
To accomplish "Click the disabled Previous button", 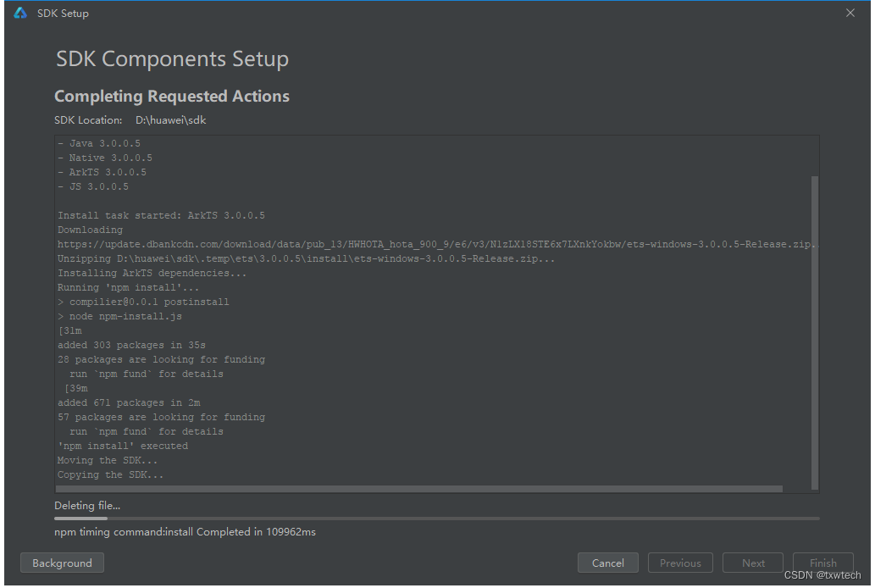I will 680,563.
